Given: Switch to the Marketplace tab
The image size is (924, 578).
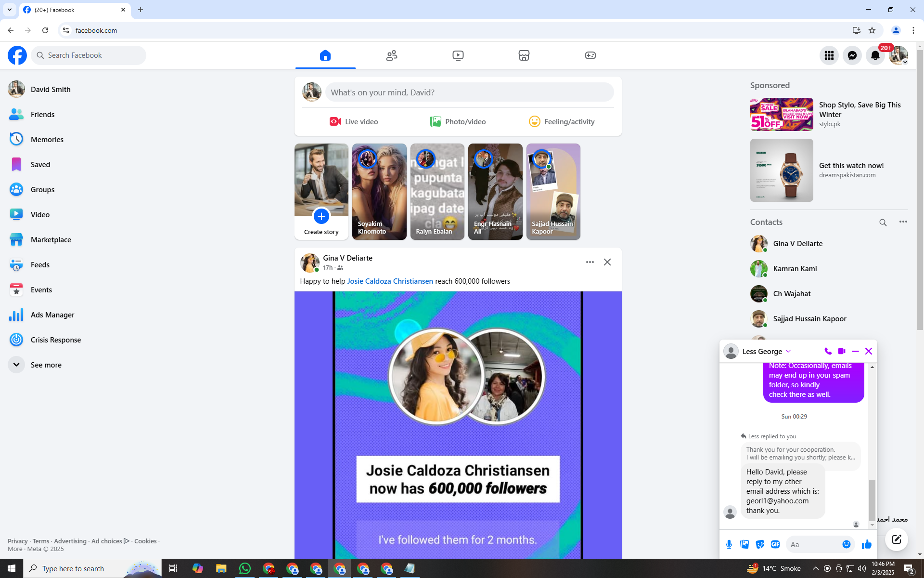Looking at the screenshot, I should pyautogui.click(x=524, y=55).
